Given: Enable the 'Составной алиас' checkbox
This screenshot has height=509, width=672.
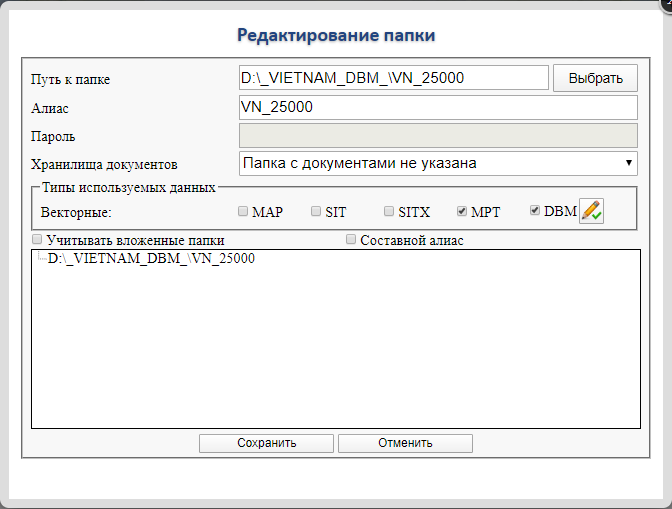Looking at the screenshot, I should (351, 240).
